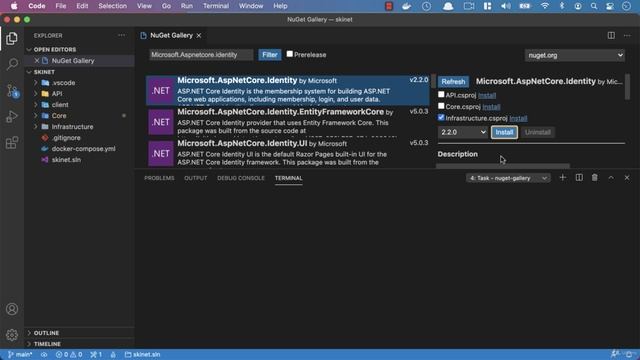Open the Manage gear icon
Screen dimensions: 640x360
pos(12,335)
